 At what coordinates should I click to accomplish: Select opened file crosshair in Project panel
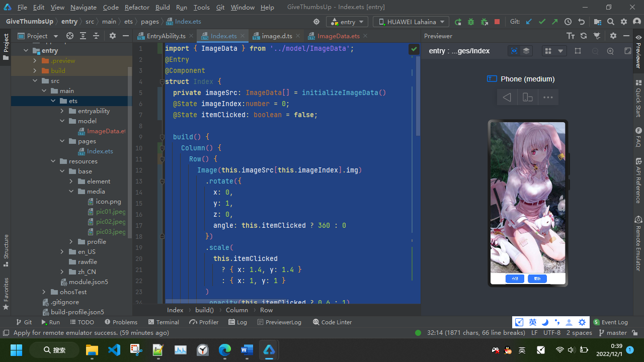(x=70, y=36)
